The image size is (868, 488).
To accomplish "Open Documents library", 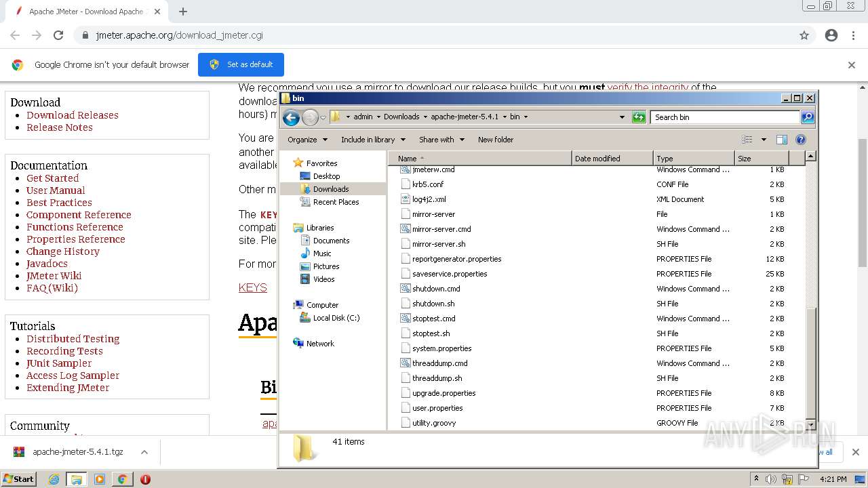I will tap(331, 241).
